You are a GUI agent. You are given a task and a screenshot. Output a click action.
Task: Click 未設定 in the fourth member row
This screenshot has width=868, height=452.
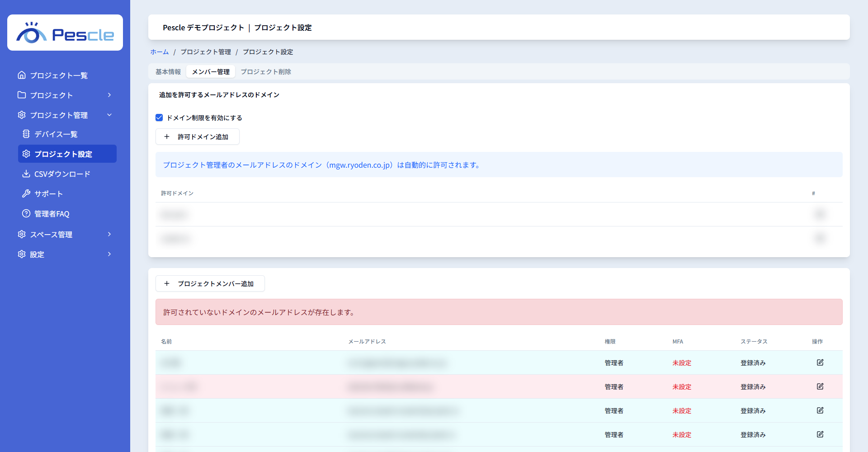click(682, 434)
